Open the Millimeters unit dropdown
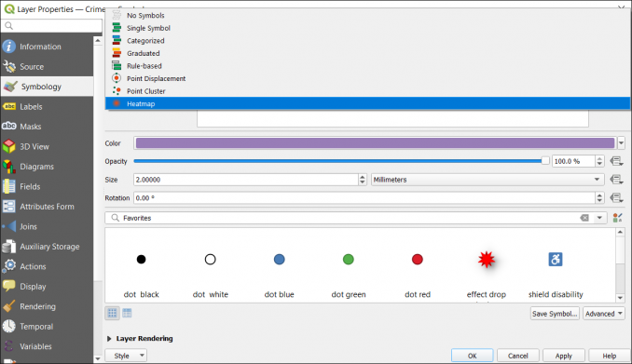This screenshot has height=364, width=632. 488,180
